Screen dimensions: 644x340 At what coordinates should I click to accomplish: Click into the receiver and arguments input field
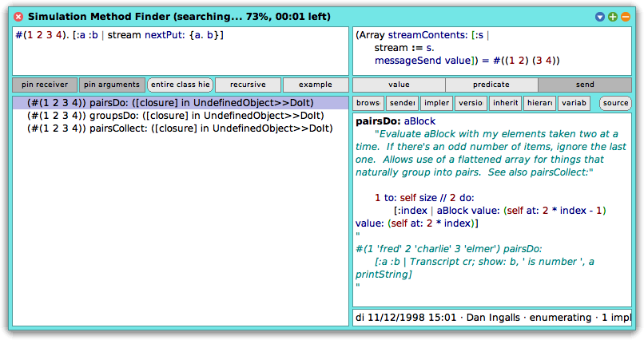tap(181, 51)
